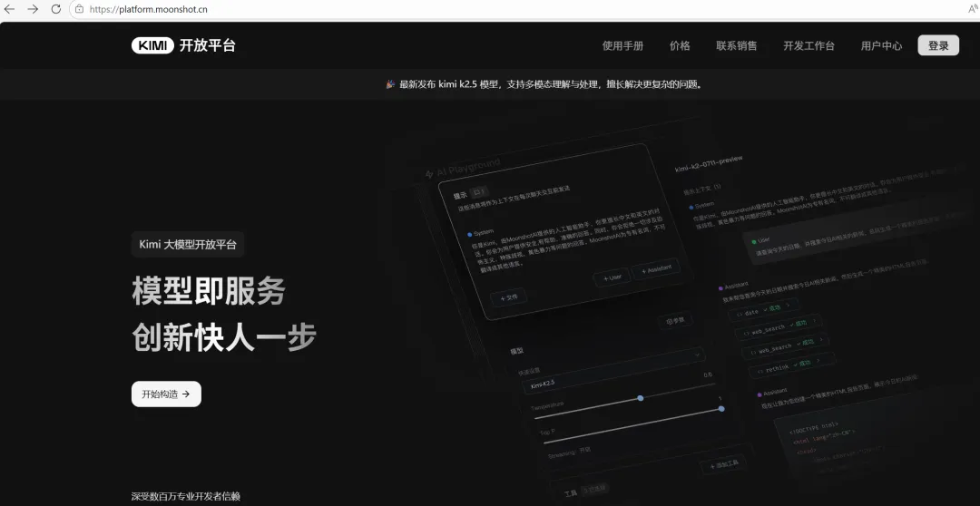This screenshot has height=506, width=980.
Task: Click the Kimi 大模型开放平台 badge
Action: [x=188, y=244]
